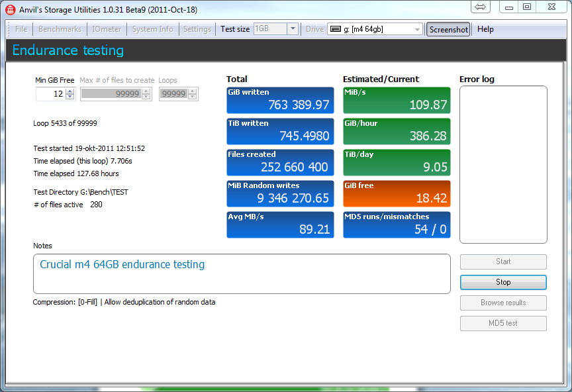
Task: Click the double-arrow resize title bar icon
Action: coord(481,7)
